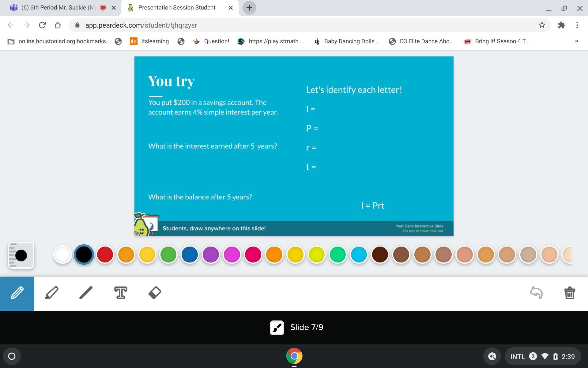The width and height of the screenshot is (588, 368).
Task: Open the ChromeOS launcher circle
Action: coord(12,356)
